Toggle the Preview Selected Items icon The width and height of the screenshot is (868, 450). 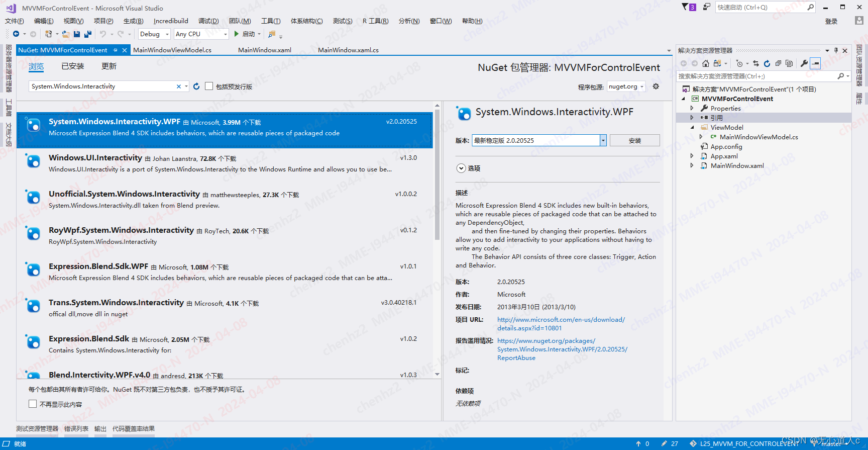pos(816,63)
